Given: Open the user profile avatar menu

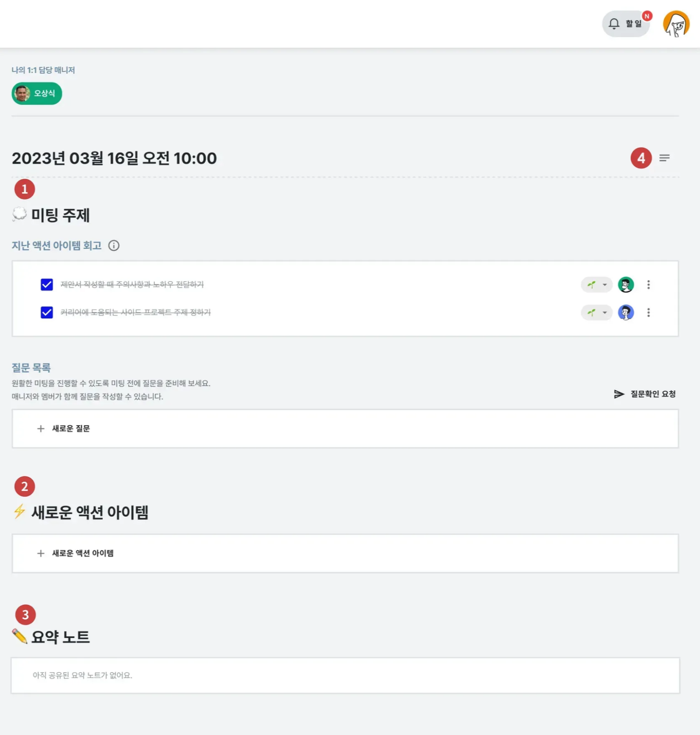Looking at the screenshot, I should [676, 24].
